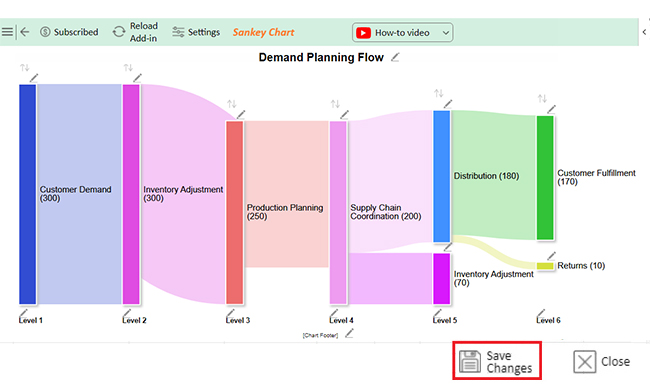Viewport: 650px width, 390px height.
Task: Click the sort arrows above Level 3 column
Action: (x=232, y=103)
